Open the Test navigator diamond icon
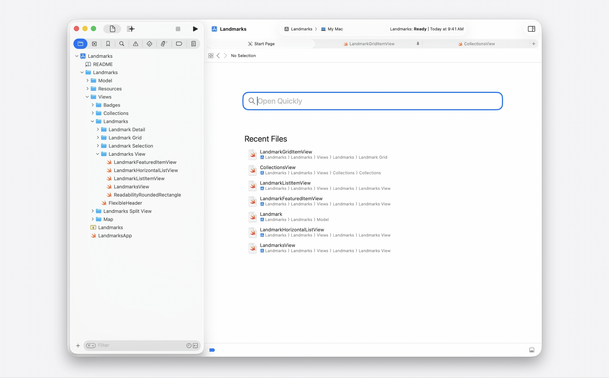The width and height of the screenshot is (609, 378). 149,44
